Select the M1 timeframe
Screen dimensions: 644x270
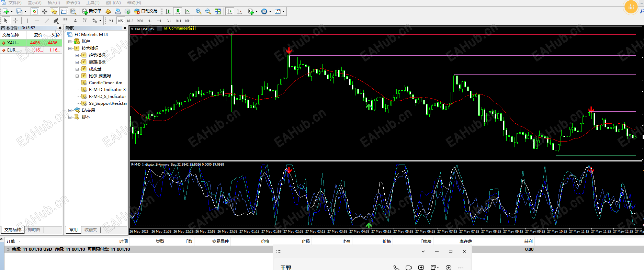(x=111, y=21)
